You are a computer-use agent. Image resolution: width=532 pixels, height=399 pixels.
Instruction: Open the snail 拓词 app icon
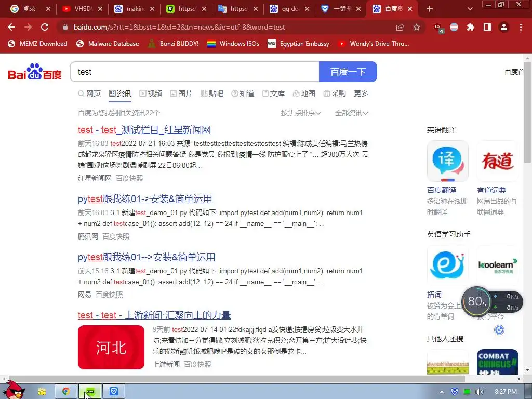(x=447, y=265)
